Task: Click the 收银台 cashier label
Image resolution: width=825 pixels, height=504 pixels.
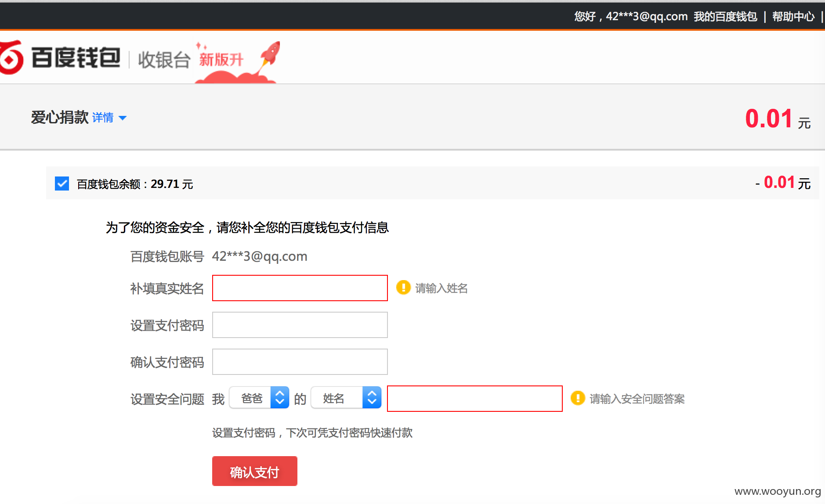Action: (164, 60)
